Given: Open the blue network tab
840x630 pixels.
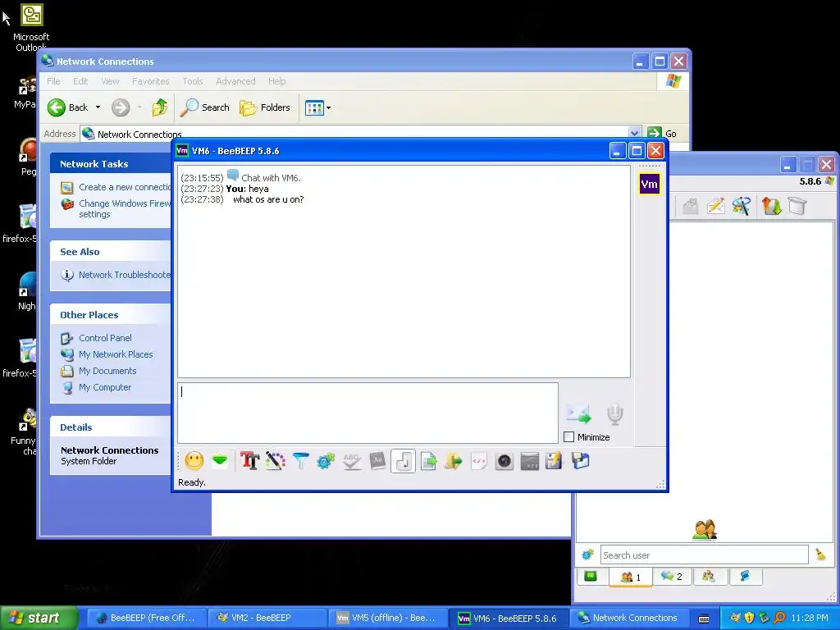Looking at the screenshot, I should click(745, 577).
